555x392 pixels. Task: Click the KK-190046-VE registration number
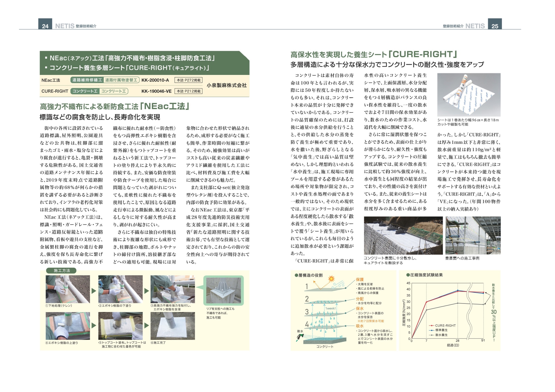coord(156,91)
